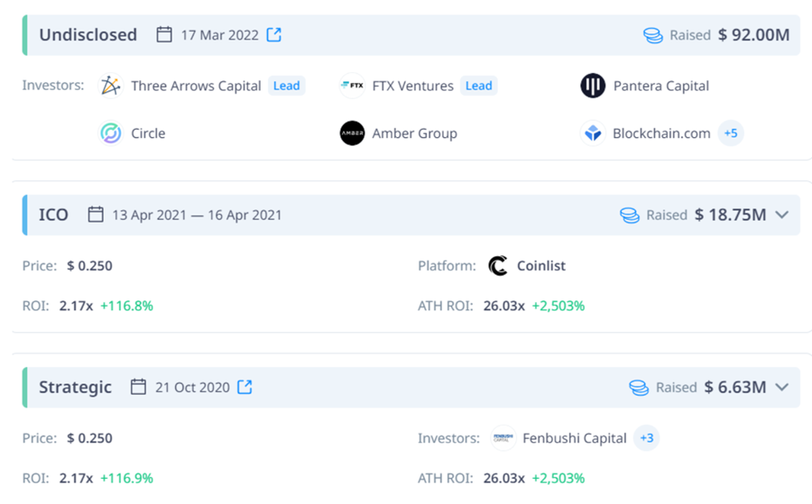The height and width of the screenshot is (504, 812).
Task: Expand the +5 more investors badge
Action: click(x=731, y=133)
